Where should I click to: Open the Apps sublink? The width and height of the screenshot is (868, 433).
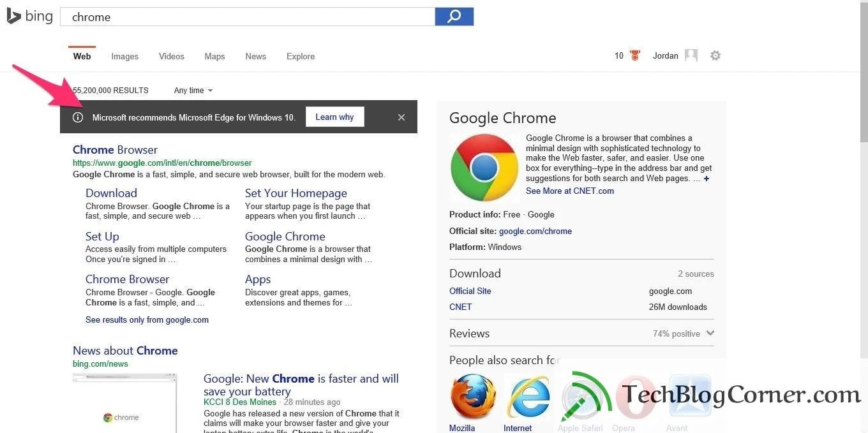(258, 279)
